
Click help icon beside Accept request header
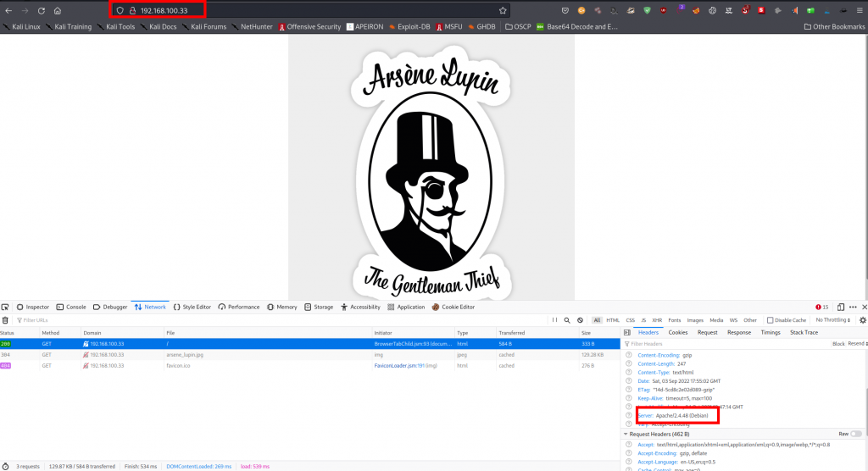click(x=628, y=445)
